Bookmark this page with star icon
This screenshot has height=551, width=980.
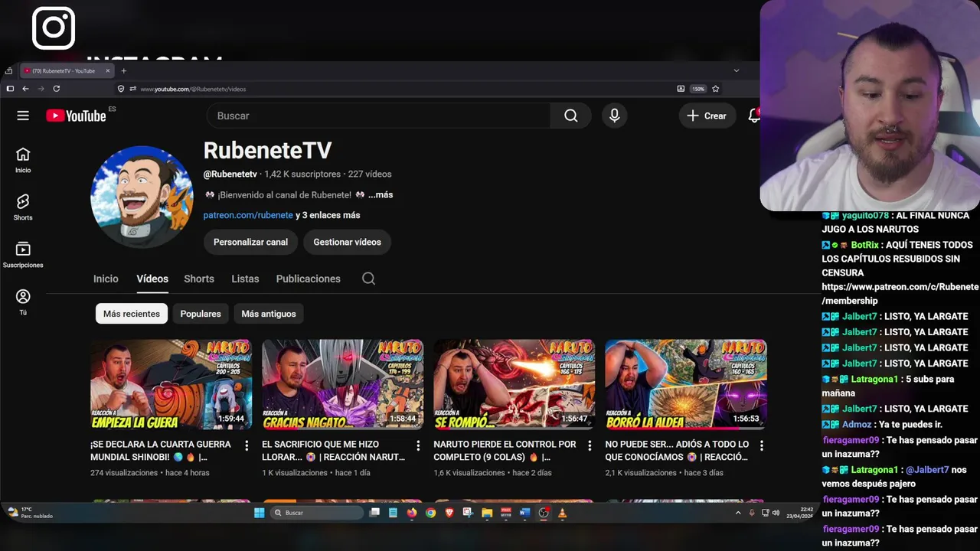coord(716,89)
